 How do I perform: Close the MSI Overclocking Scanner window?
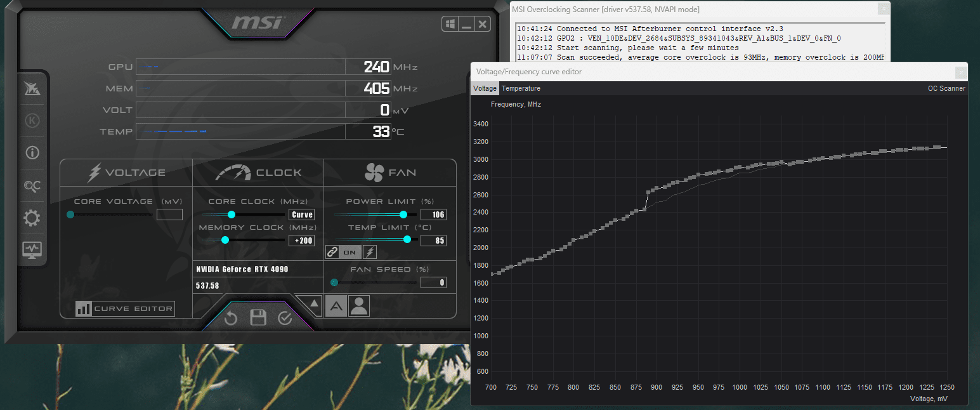point(883,9)
